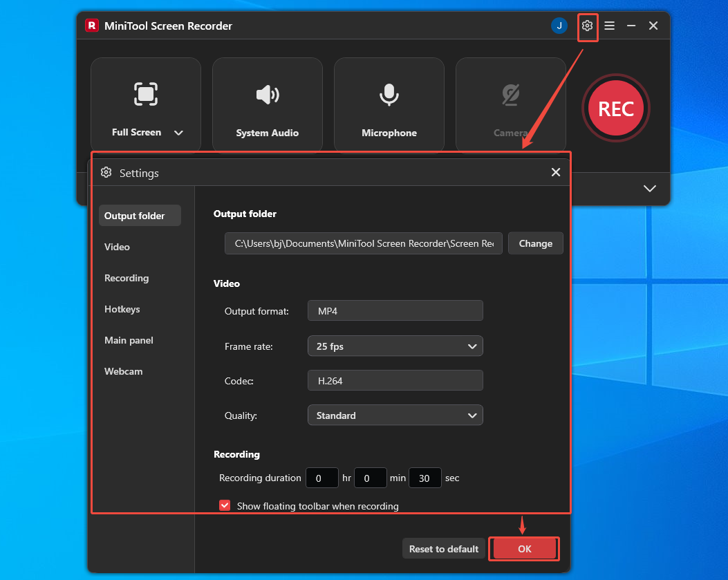This screenshot has width=728, height=580.
Task: Enable the Camera icon
Action: pos(511,95)
